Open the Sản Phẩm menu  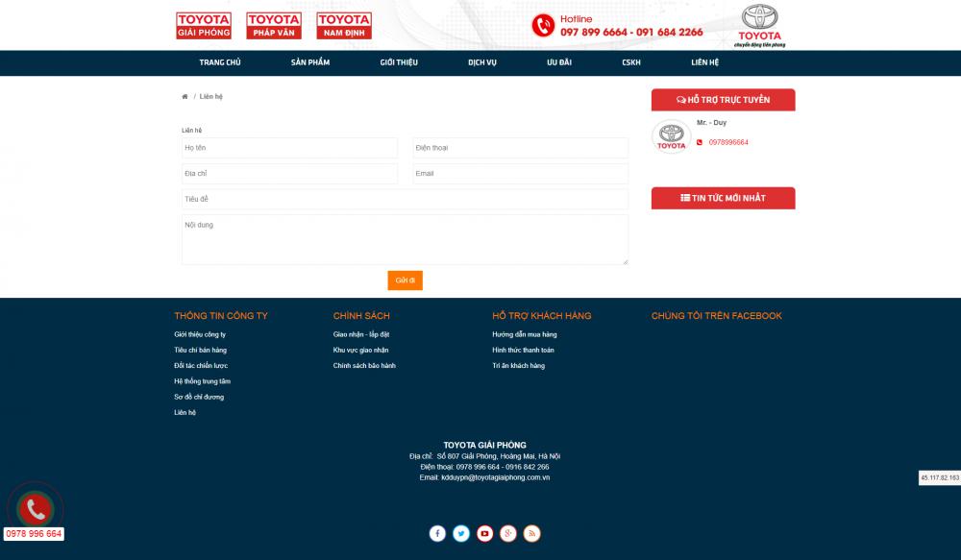coord(310,62)
